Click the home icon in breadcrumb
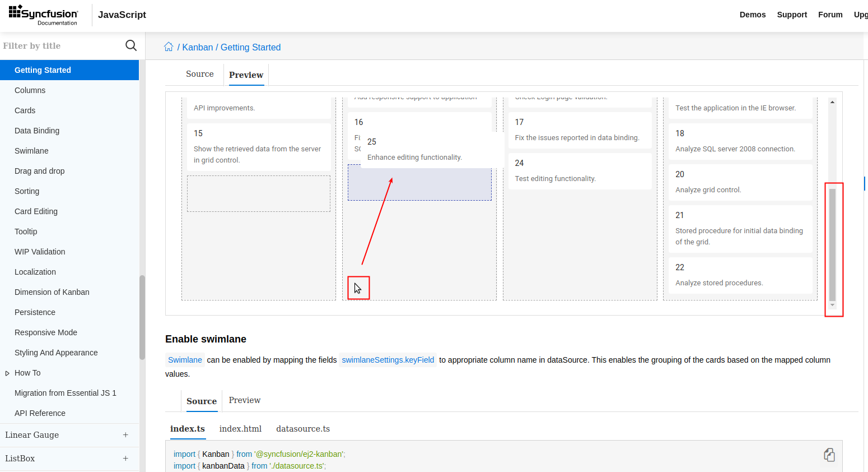868x472 pixels. click(x=169, y=47)
